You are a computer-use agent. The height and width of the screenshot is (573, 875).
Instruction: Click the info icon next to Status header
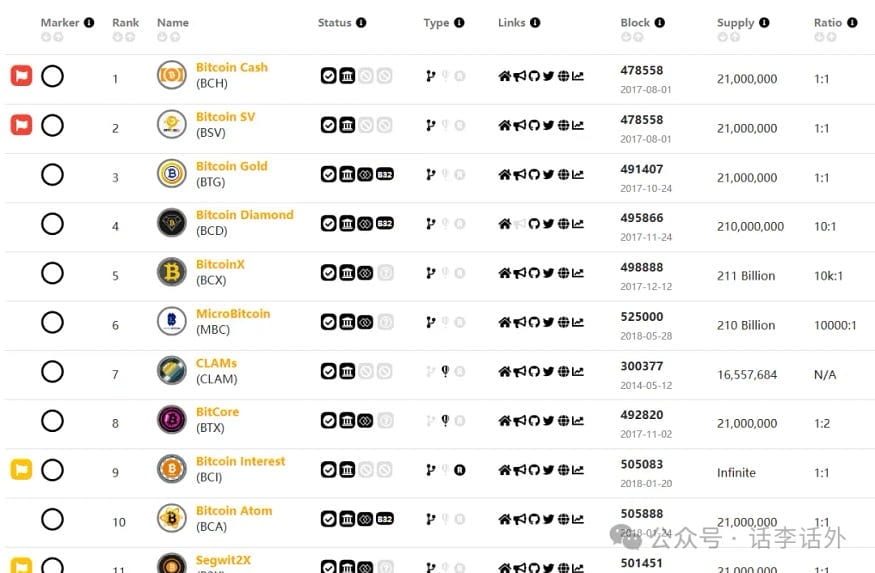coord(361,22)
